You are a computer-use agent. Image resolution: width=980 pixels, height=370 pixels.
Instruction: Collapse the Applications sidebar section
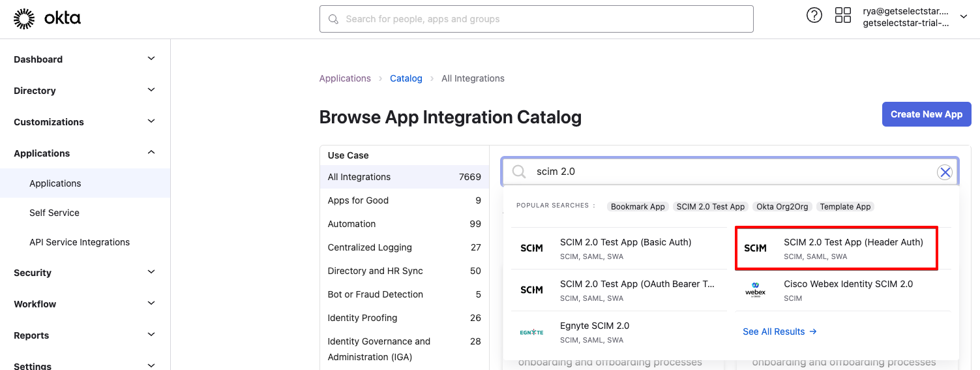(151, 153)
